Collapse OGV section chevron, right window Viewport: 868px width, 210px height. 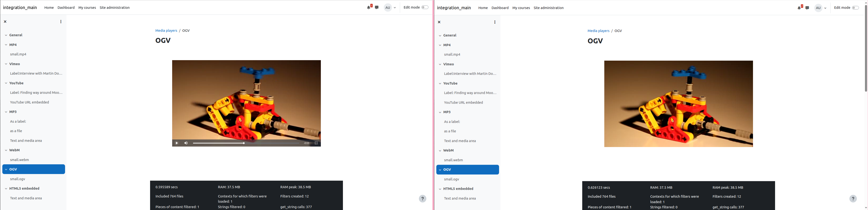click(440, 170)
